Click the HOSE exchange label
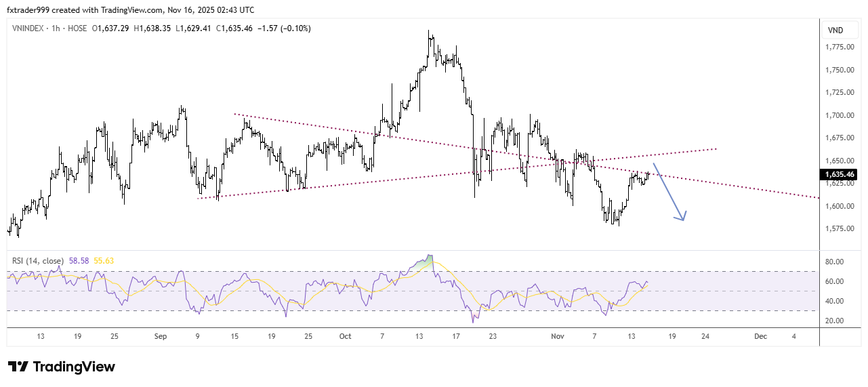Screen dimensions: 868x387 coord(79,29)
